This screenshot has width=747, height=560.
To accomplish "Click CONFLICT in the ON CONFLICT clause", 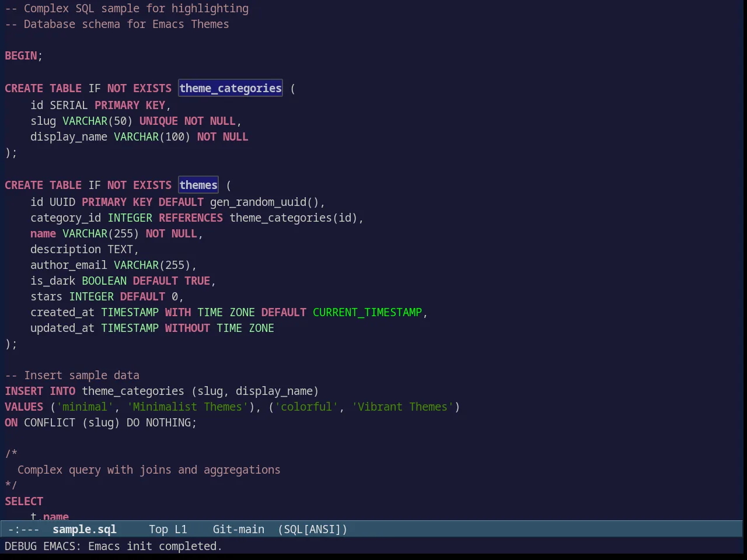I will 50,422.
